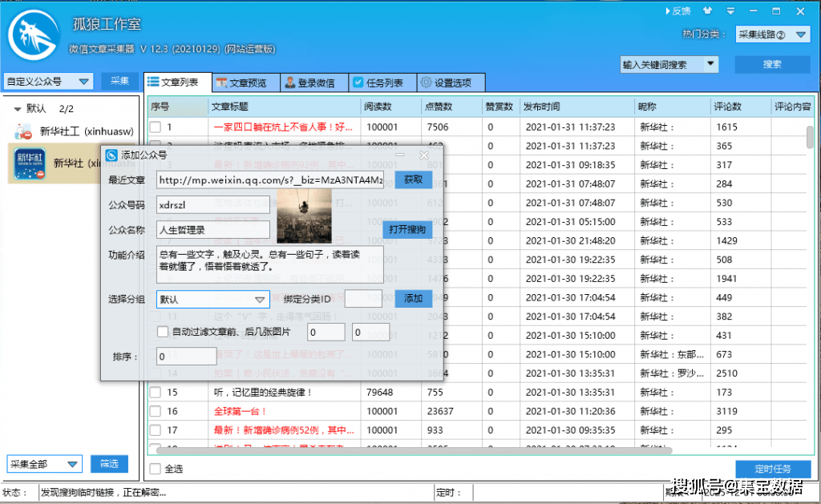Click article title 最新！新增确诊病例52例，其中...
Image resolution: width=821 pixels, height=504 pixels.
(284, 430)
